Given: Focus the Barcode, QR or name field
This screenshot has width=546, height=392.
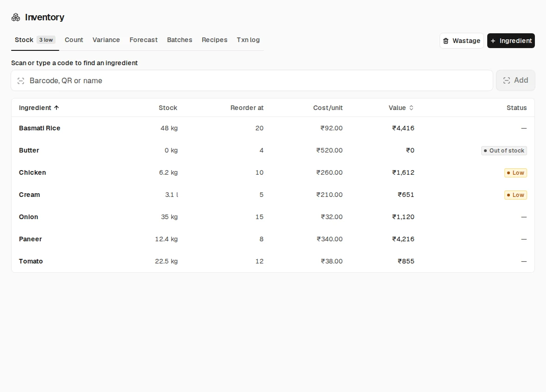Looking at the screenshot, I should click(252, 81).
